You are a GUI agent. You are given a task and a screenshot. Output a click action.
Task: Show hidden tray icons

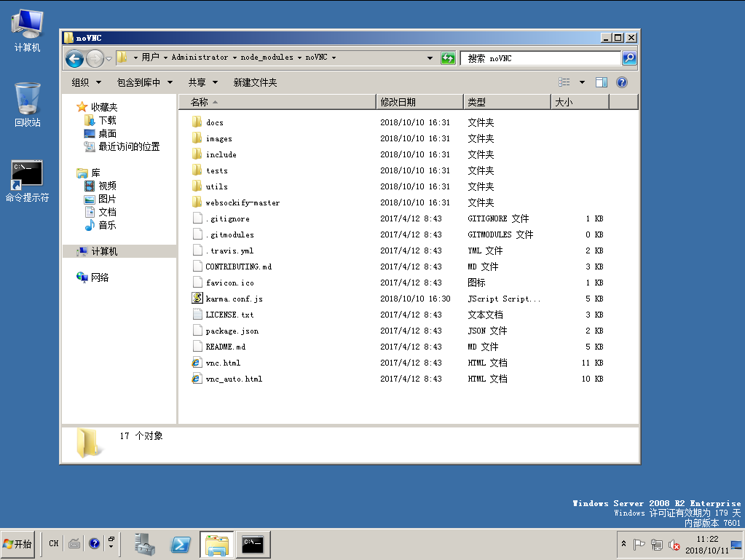(x=623, y=544)
